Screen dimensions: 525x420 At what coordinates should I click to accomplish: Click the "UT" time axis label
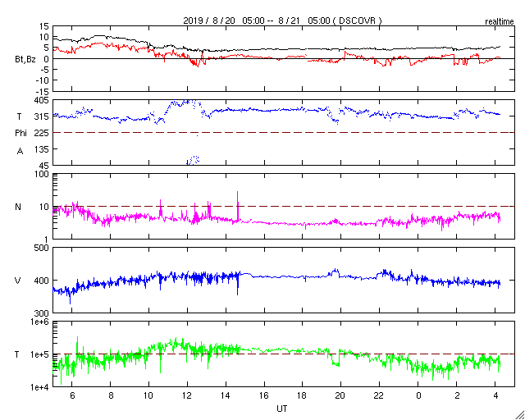[x=282, y=409]
